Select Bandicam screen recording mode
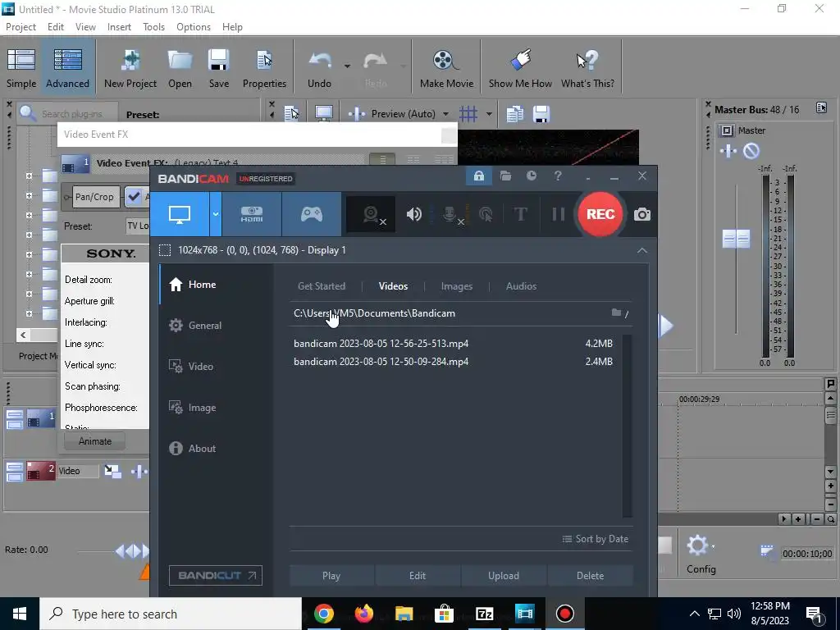The height and width of the screenshot is (630, 840). pos(180,214)
